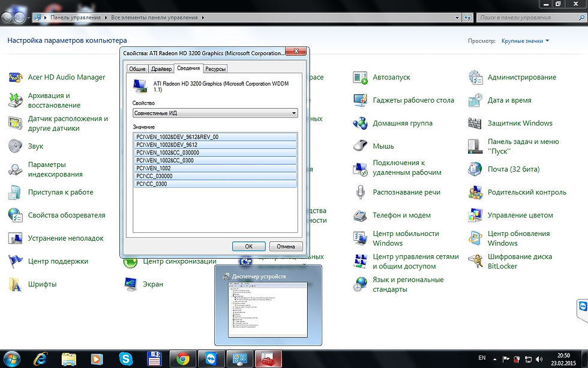Open Свойства обозревателя icon
Image resolution: width=588 pixels, height=368 pixels.
[x=16, y=215]
